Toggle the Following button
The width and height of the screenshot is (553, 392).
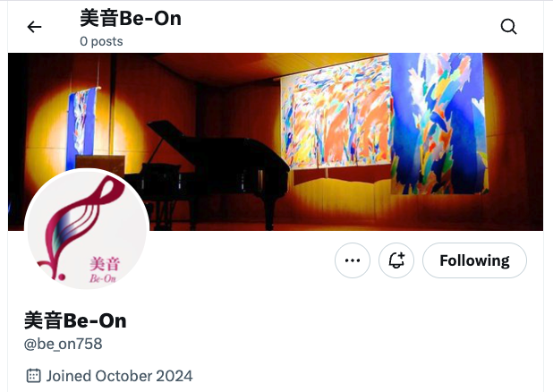tap(474, 260)
